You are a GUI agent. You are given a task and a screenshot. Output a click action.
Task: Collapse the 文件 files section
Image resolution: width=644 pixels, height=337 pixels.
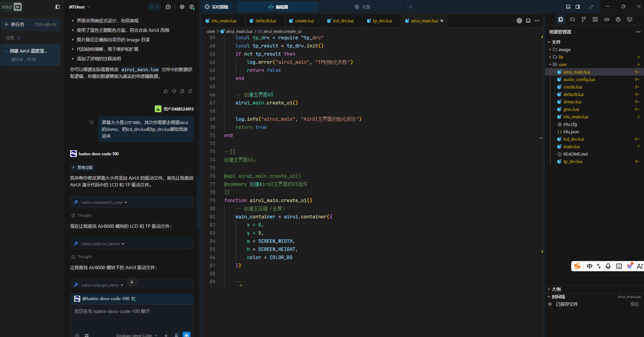595,42
